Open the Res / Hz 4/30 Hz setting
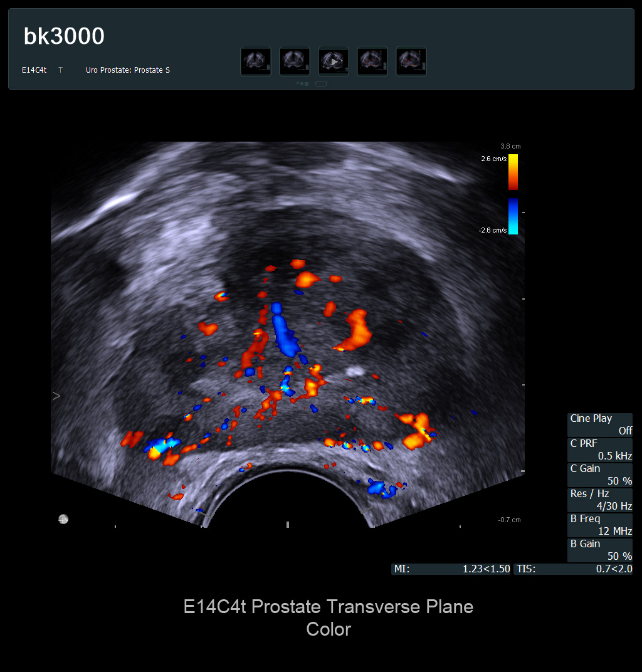This screenshot has width=642, height=672. click(x=600, y=500)
